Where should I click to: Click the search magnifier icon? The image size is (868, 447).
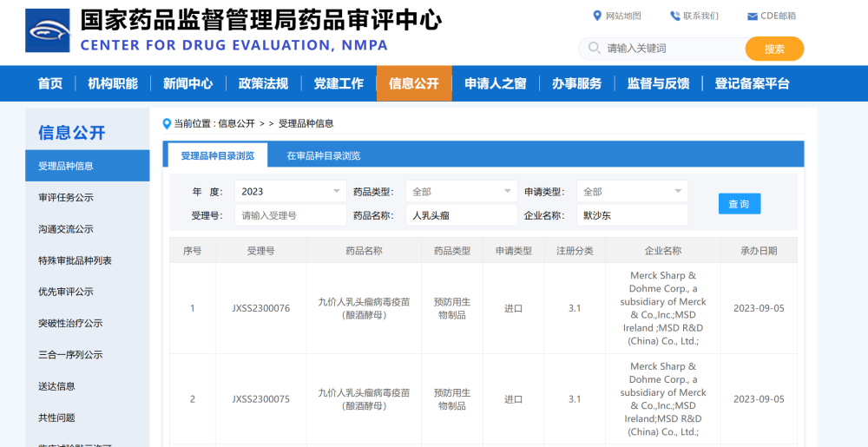[x=594, y=48]
